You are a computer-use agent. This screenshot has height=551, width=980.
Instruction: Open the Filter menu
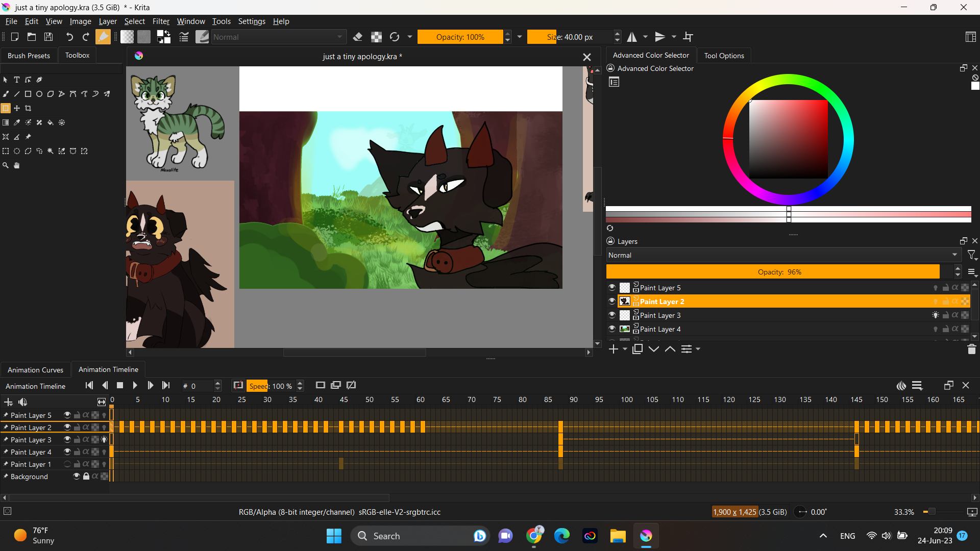tap(161, 21)
